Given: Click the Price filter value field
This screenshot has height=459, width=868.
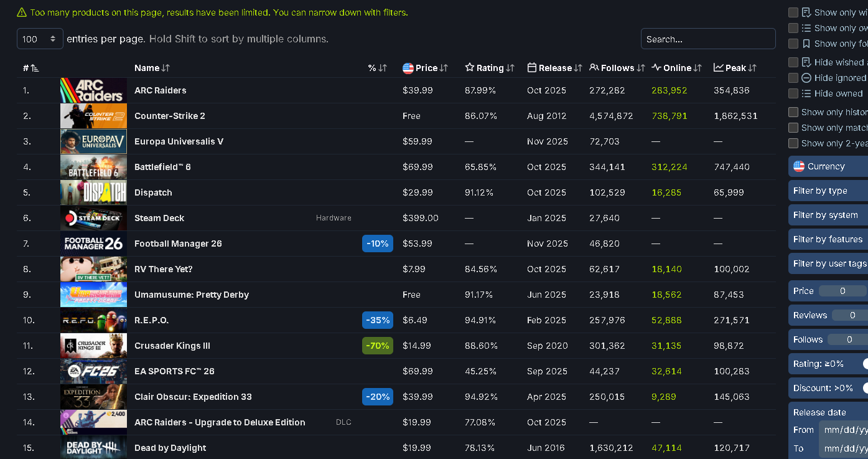Looking at the screenshot, I should tap(843, 291).
